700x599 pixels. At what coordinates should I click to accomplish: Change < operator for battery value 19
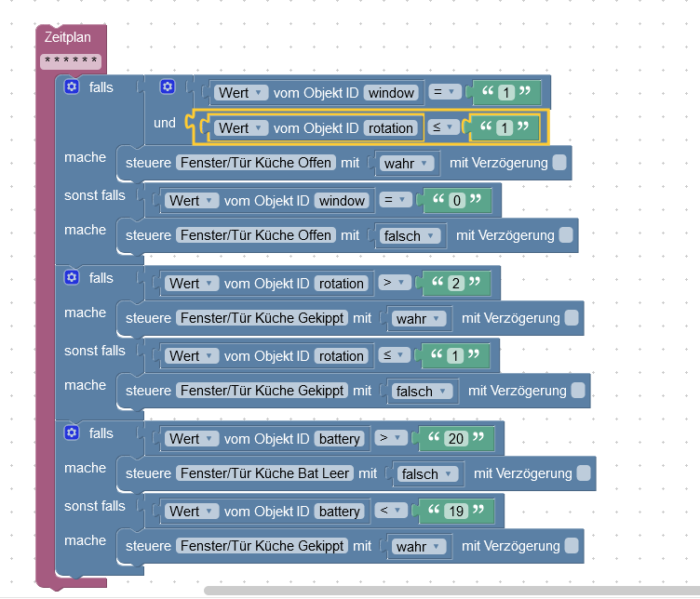(x=391, y=510)
